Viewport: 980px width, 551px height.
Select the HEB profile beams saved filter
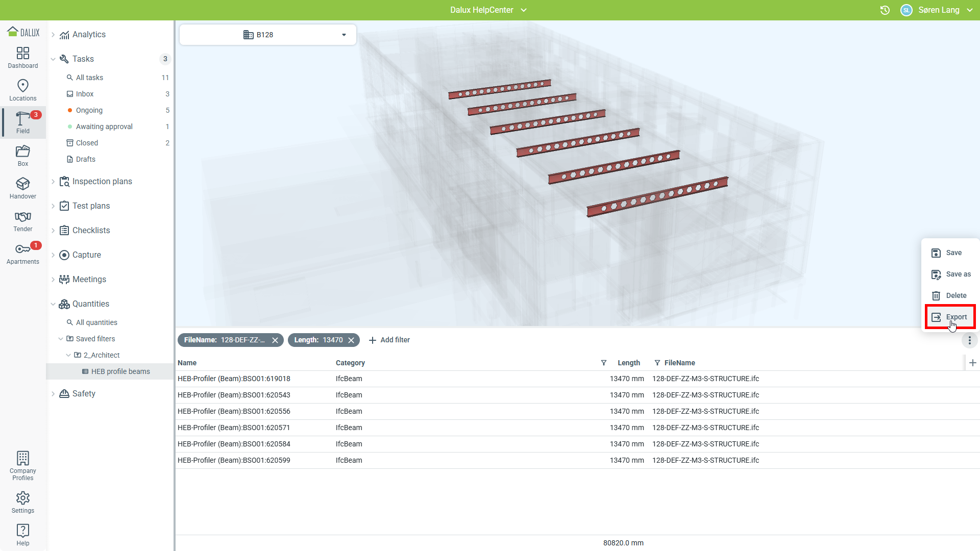[x=120, y=371]
